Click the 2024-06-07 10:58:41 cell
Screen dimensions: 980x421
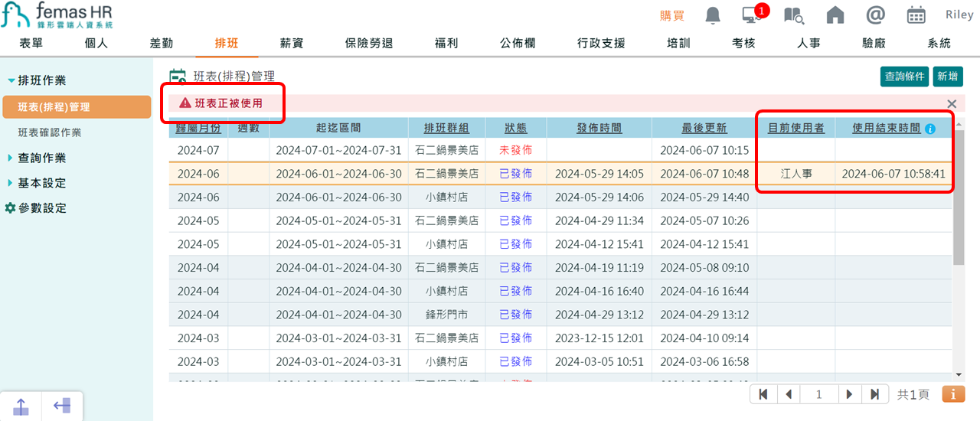click(893, 175)
